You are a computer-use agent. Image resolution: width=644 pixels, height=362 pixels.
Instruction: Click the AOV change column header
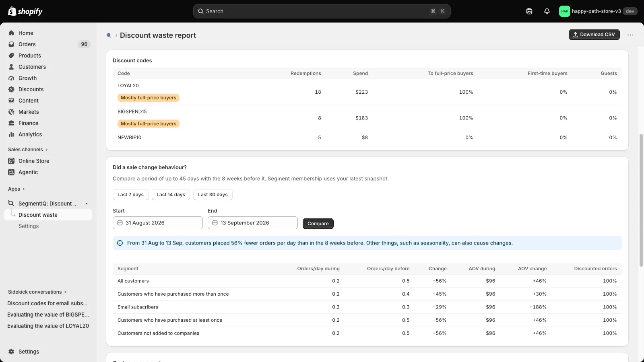tap(532, 269)
